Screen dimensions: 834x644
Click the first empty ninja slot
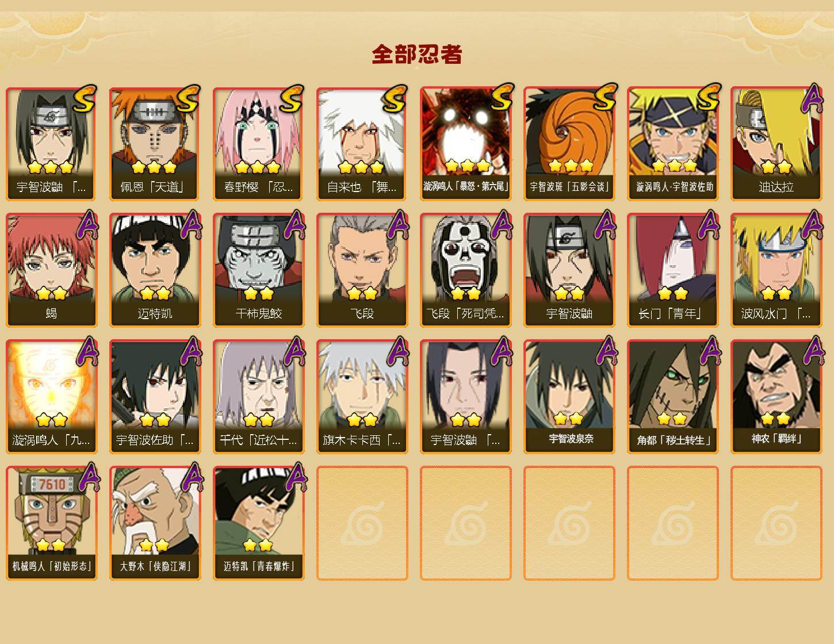[362, 523]
